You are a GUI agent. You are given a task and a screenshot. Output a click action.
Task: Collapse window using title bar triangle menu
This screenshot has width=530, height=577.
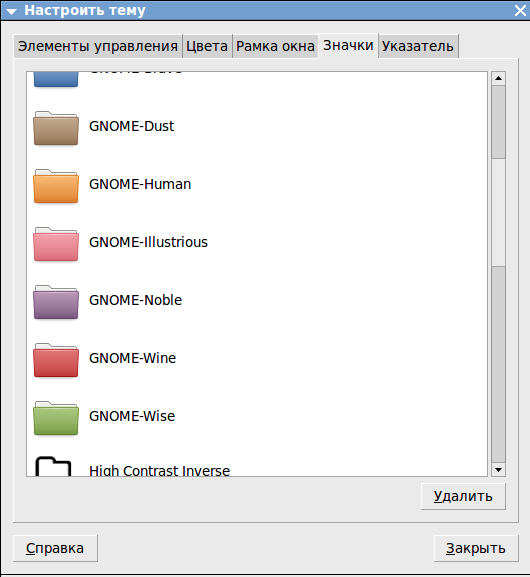pos(11,11)
